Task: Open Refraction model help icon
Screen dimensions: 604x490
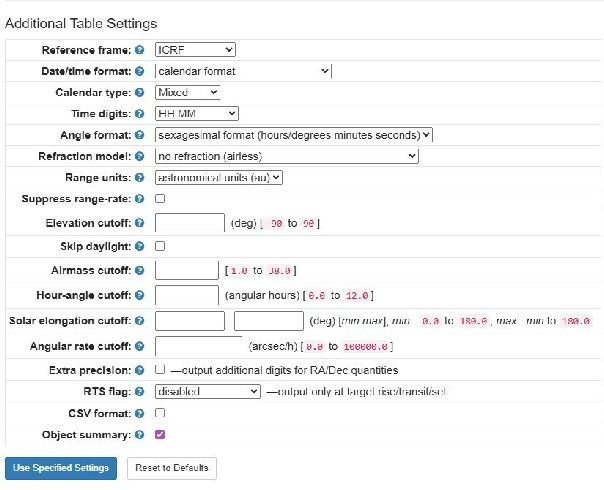Action: tap(140, 157)
